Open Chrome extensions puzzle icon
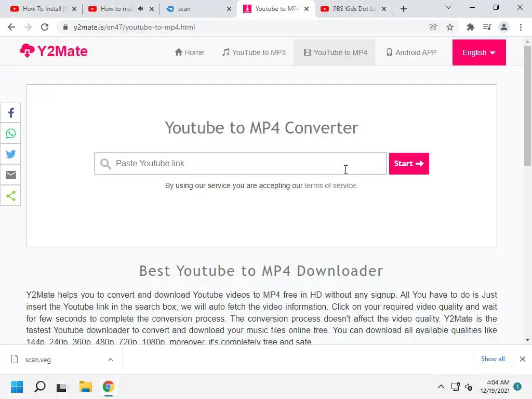 pyautogui.click(x=470, y=27)
